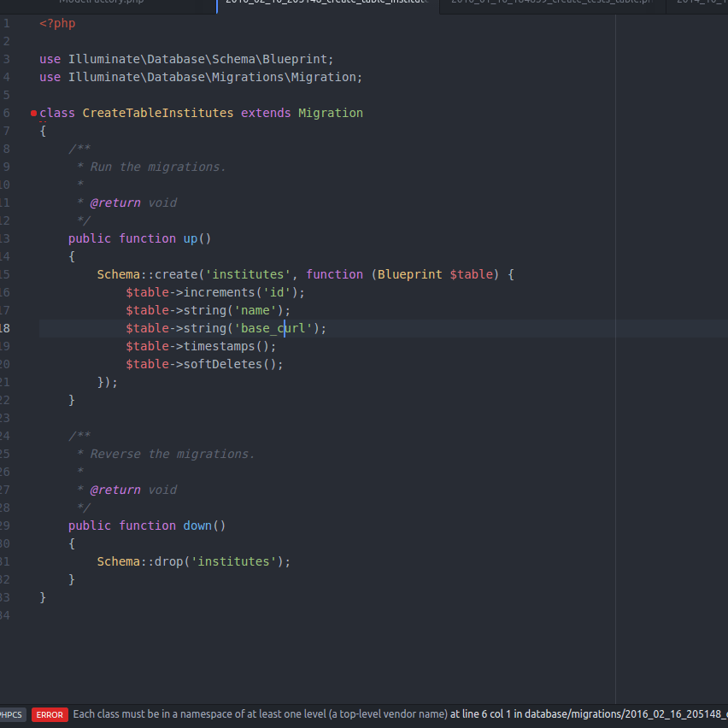Click 'Blueprint' type hint on line 15
The height and width of the screenshot is (728, 728).
(409, 274)
